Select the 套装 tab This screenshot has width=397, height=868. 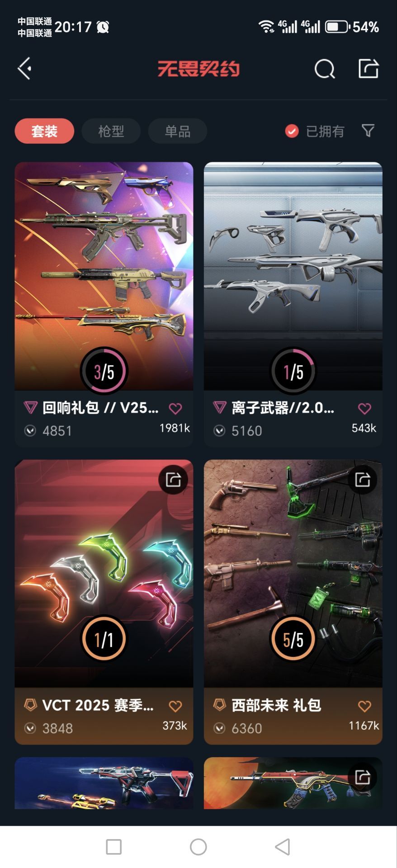pyautogui.click(x=44, y=131)
